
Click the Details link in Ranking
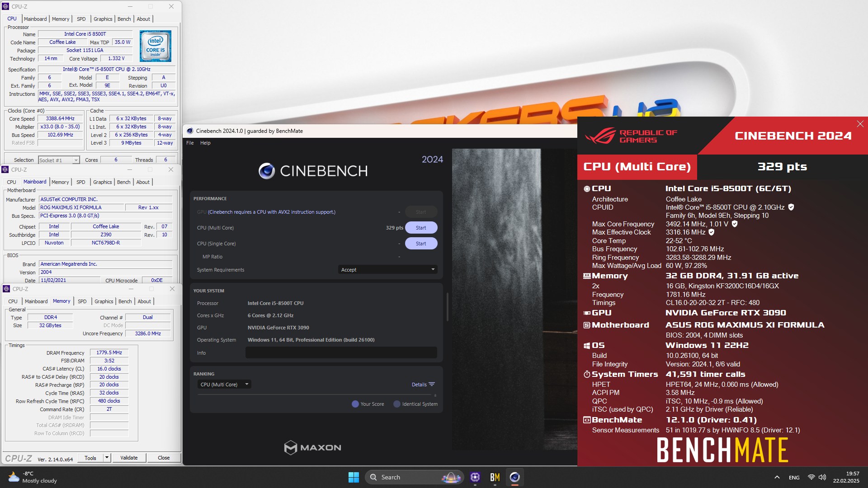coord(419,385)
